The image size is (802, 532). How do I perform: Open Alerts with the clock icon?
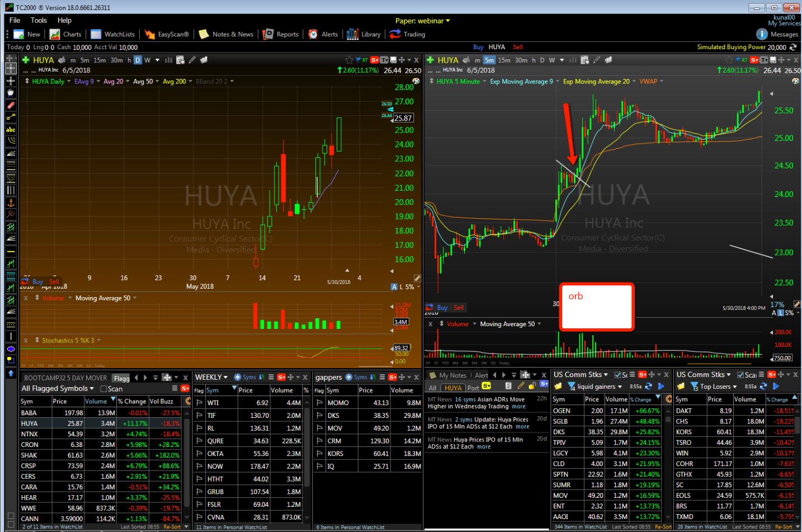(323, 34)
